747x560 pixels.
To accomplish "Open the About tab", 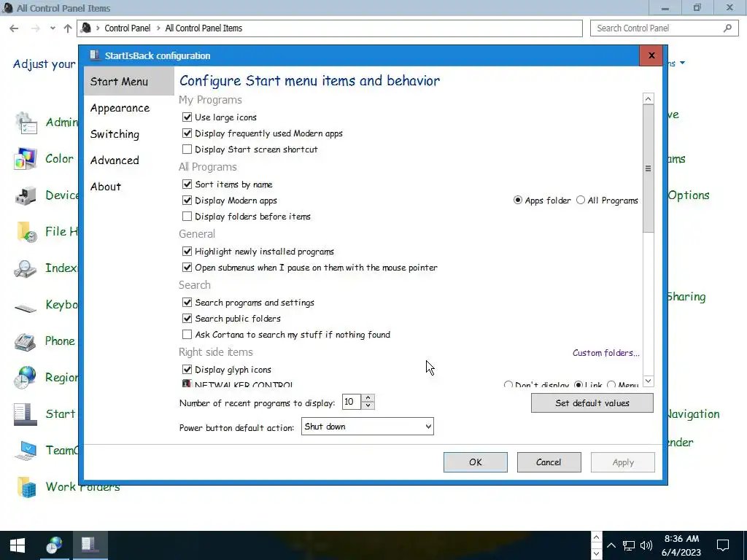I will pos(106,187).
